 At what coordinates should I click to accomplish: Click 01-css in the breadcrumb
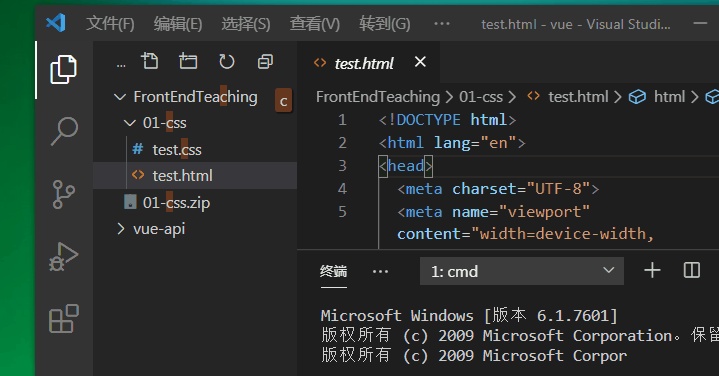(481, 97)
